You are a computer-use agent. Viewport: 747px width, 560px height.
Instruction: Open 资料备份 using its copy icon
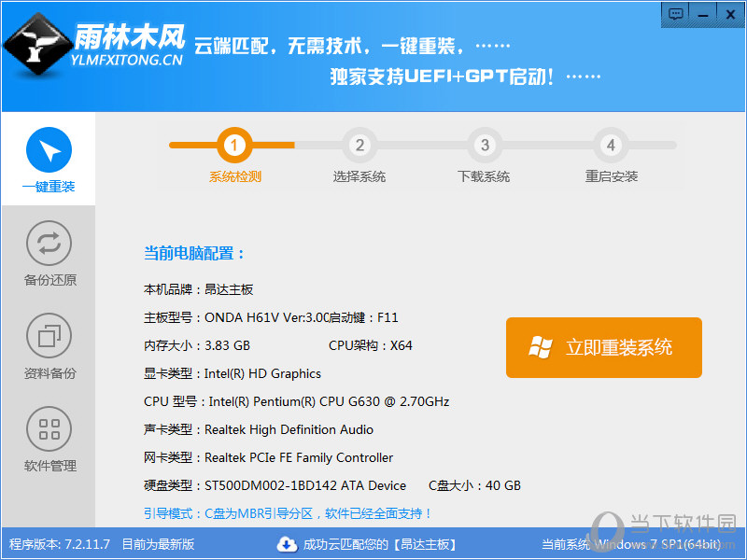pyautogui.click(x=49, y=336)
